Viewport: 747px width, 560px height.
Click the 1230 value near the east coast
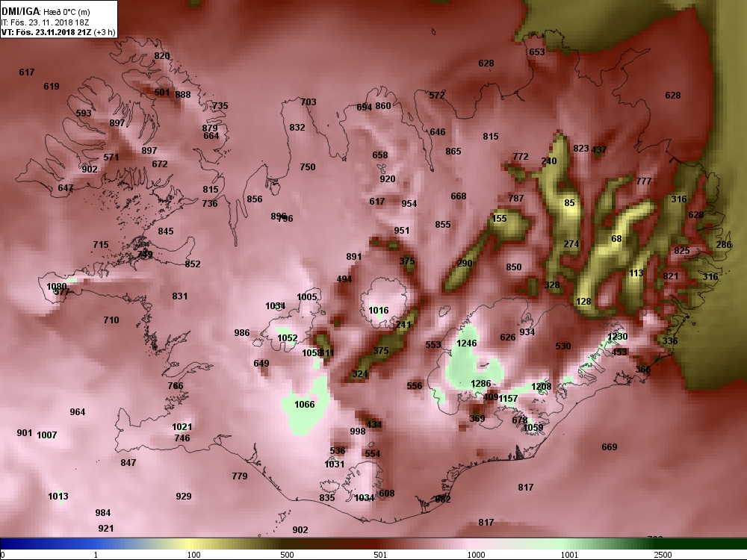click(618, 337)
